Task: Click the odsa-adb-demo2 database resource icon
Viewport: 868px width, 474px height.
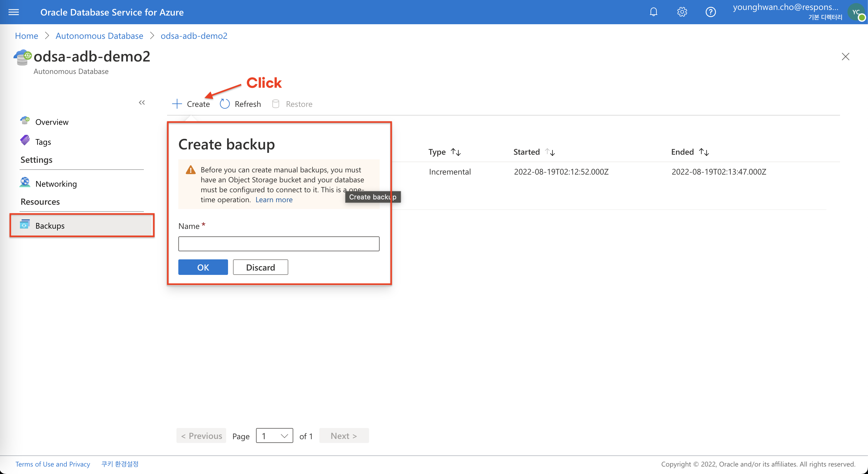Action: 23,57
